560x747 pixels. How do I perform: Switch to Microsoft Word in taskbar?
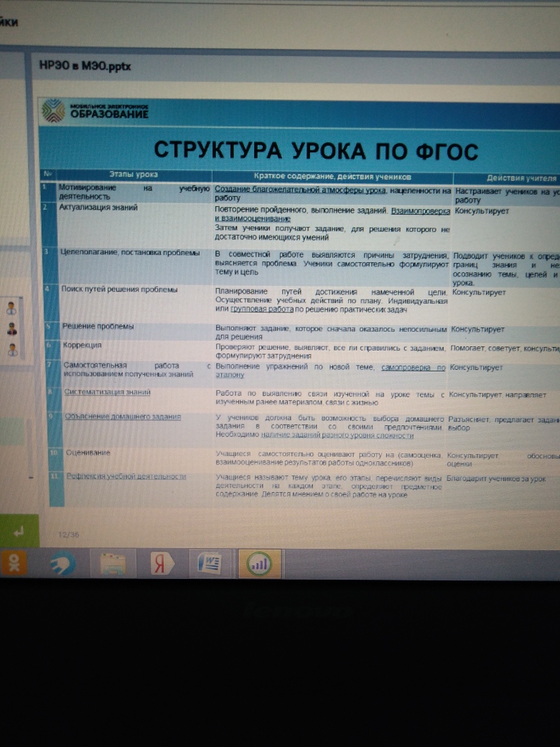point(210,565)
